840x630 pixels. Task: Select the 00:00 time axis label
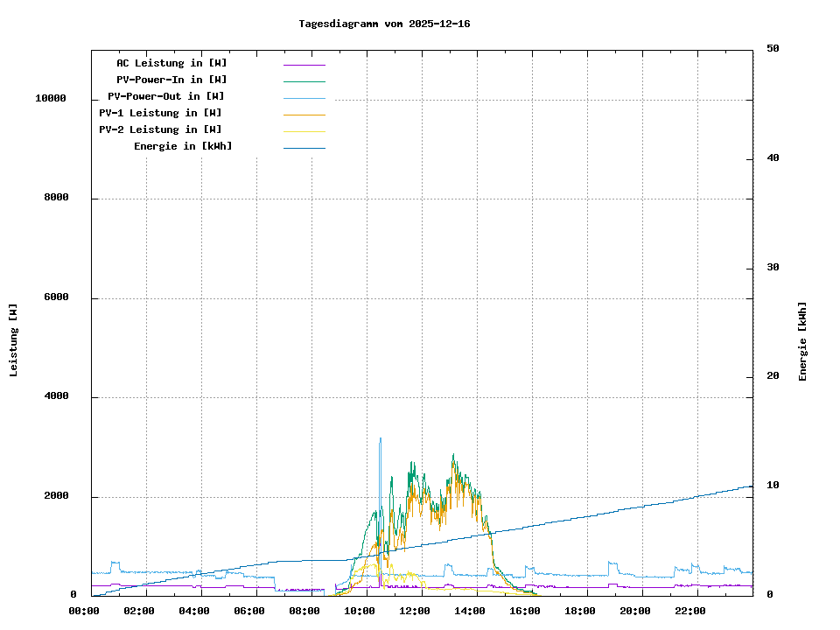[x=84, y=611]
